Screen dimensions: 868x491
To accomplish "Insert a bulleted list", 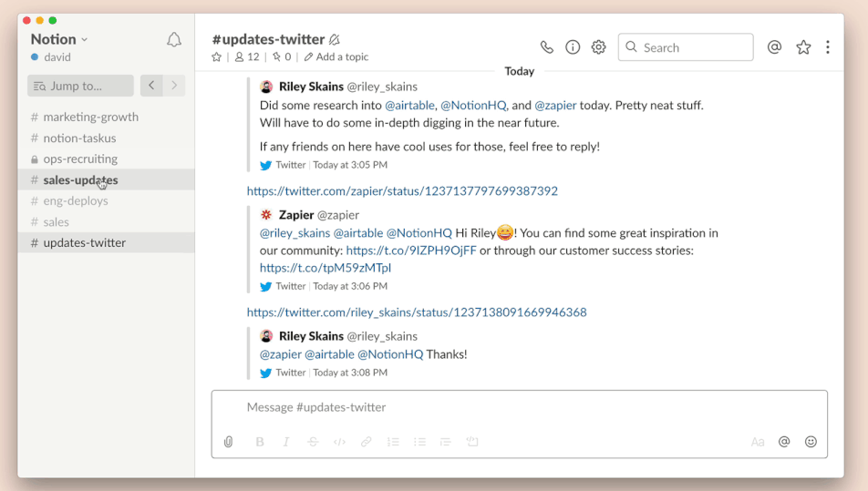I will (419, 442).
